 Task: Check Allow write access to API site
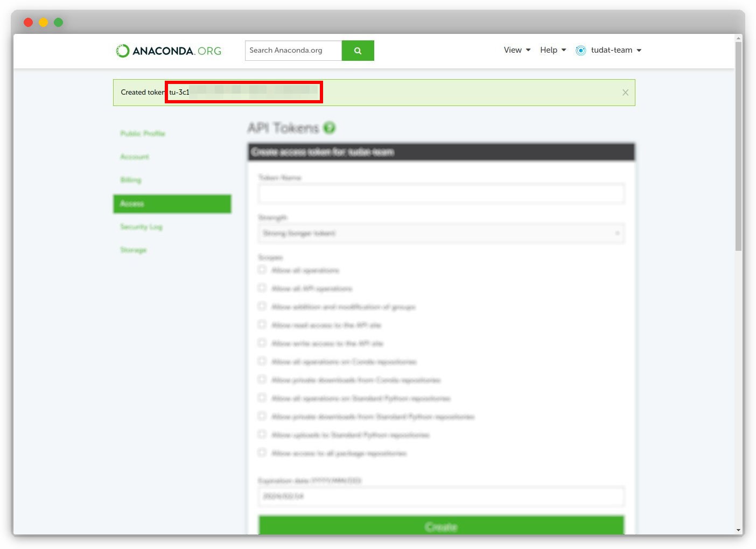tap(262, 343)
